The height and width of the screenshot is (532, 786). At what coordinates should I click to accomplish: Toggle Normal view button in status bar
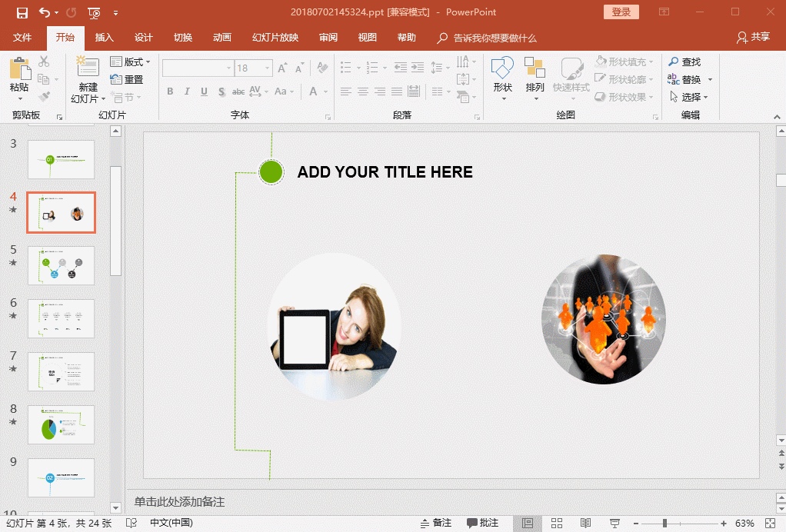coord(528,523)
